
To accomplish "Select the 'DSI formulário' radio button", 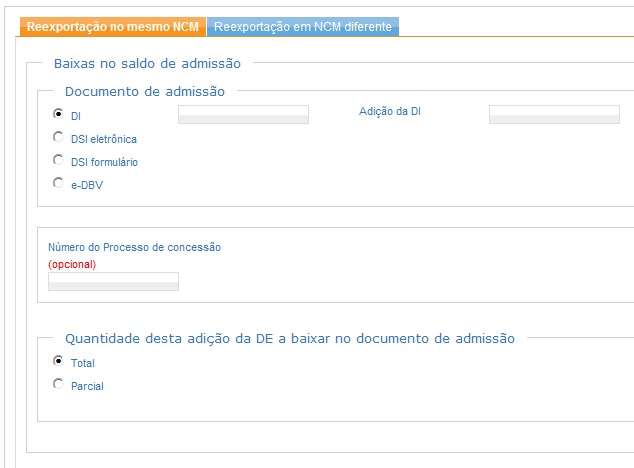I will tap(58, 160).
